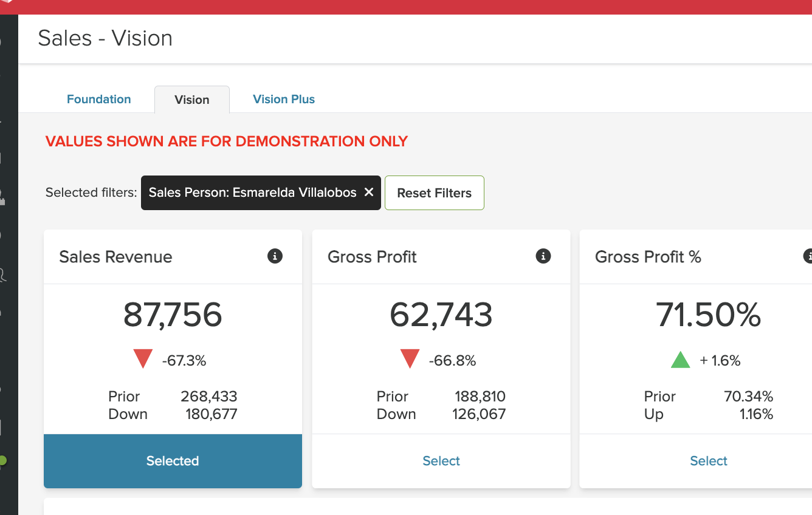Deselect the Sales Revenue metric card

pyautogui.click(x=173, y=461)
